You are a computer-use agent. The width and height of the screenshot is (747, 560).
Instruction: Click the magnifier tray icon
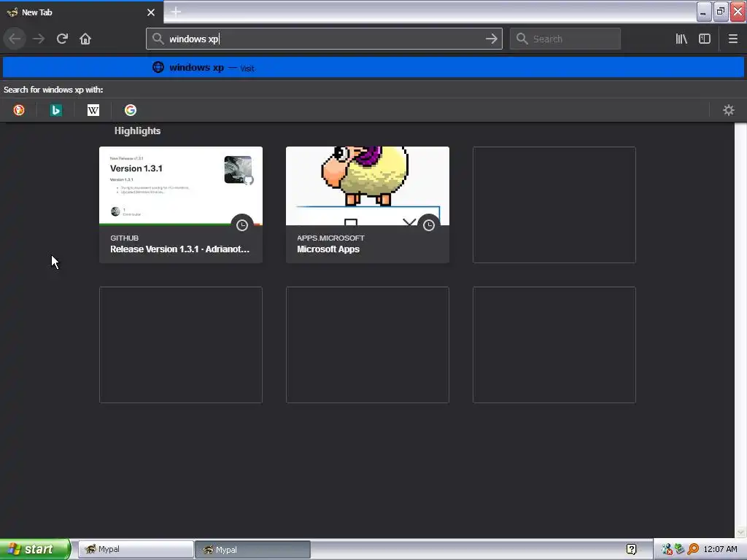click(693, 550)
